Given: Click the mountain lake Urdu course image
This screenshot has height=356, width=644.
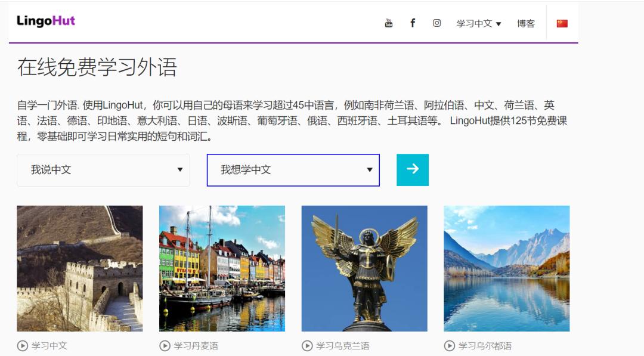Looking at the screenshot, I should [506, 268].
